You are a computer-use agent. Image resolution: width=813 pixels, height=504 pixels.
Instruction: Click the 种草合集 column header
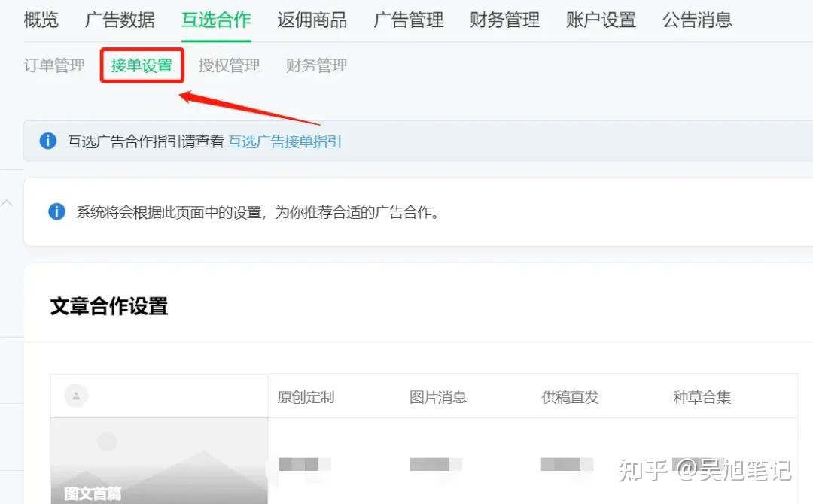tap(702, 397)
